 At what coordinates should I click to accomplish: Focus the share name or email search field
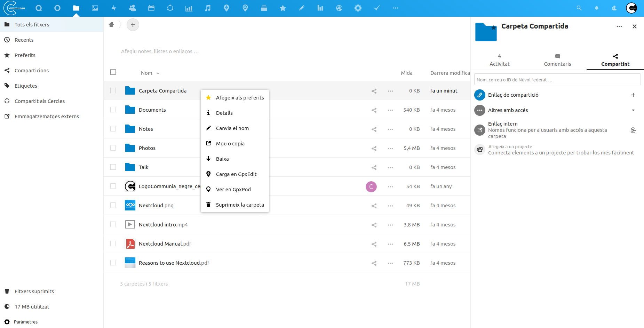click(x=557, y=80)
